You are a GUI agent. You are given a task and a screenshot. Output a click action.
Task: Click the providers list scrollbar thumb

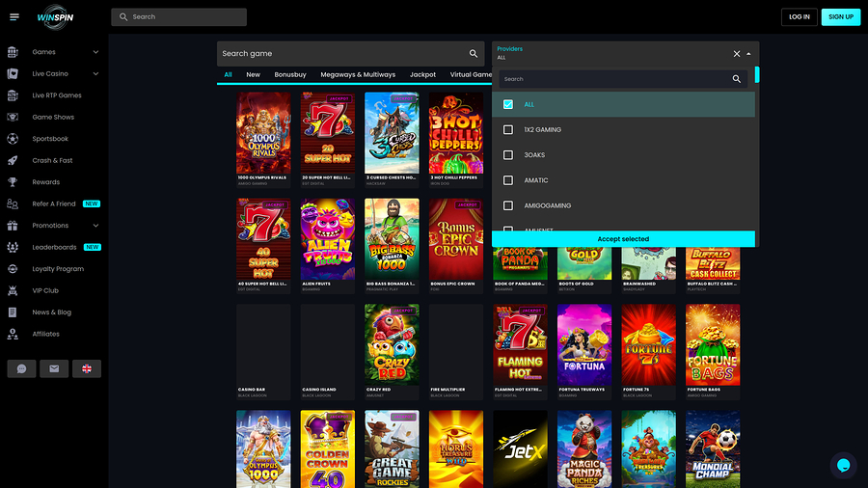tap(757, 74)
